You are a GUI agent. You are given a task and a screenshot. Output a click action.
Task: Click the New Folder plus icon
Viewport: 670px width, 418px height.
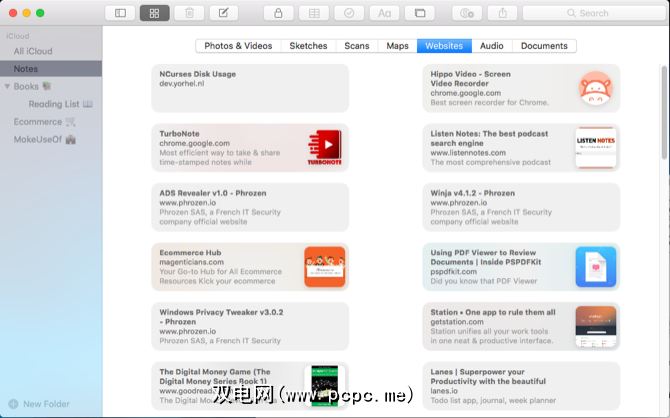(x=13, y=404)
